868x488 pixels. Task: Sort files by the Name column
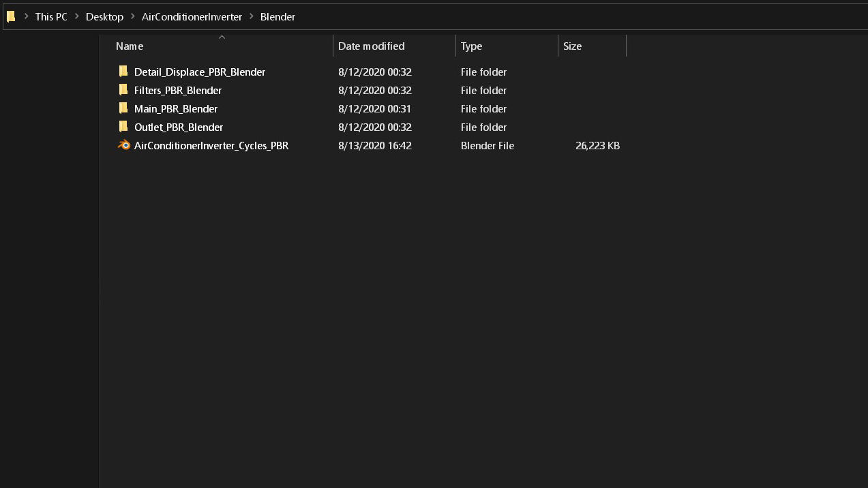click(x=130, y=46)
